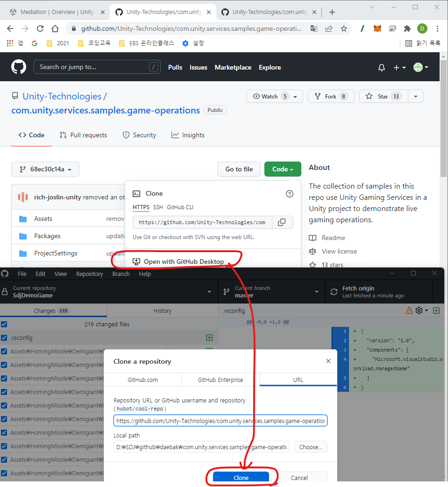Toggle the all 219 changed files checkbox

tap(4, 324)
